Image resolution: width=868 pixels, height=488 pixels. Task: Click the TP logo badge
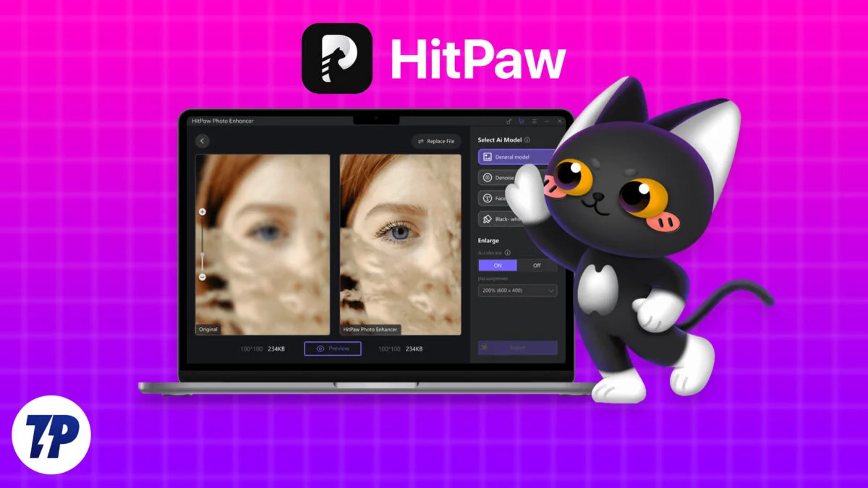[51, 435]
